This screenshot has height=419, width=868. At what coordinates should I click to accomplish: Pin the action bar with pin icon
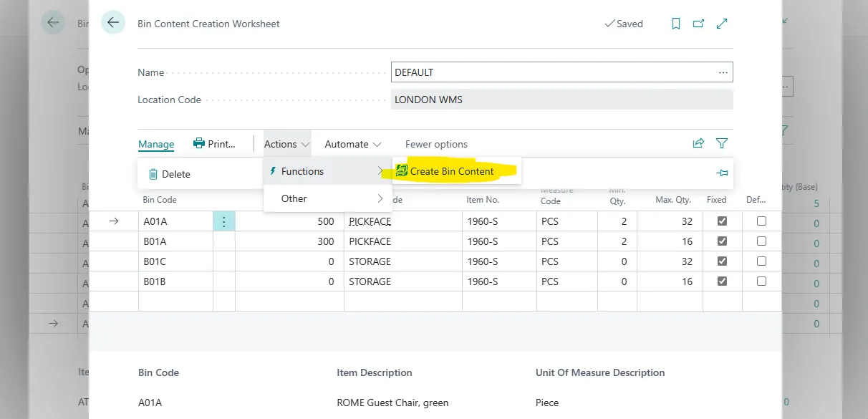pos(722,173)
